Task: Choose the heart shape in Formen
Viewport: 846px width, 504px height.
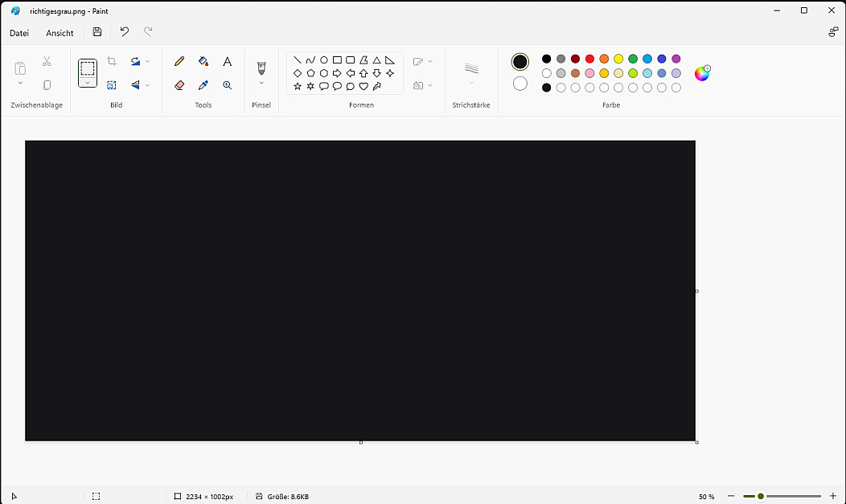Action: pos(363,86)
